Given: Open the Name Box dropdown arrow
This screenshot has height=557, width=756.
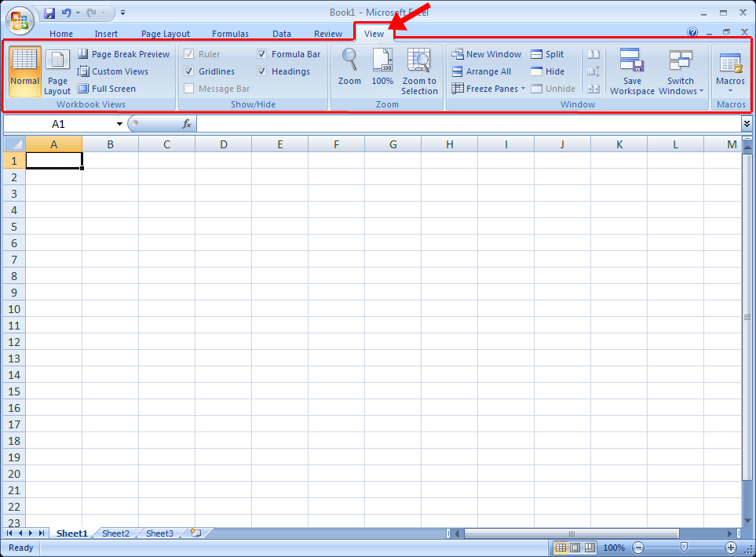Looking at the screenshot, I should coord(119,124).
